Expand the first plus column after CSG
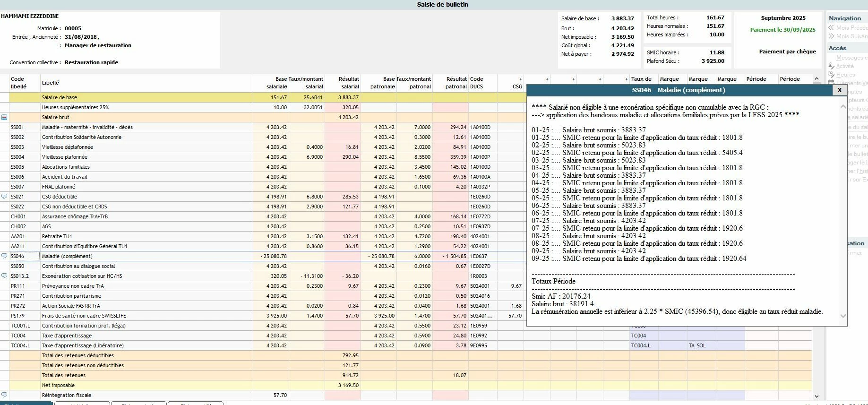The height and width of the screenshot is (405, 868). tap(547, 79)
